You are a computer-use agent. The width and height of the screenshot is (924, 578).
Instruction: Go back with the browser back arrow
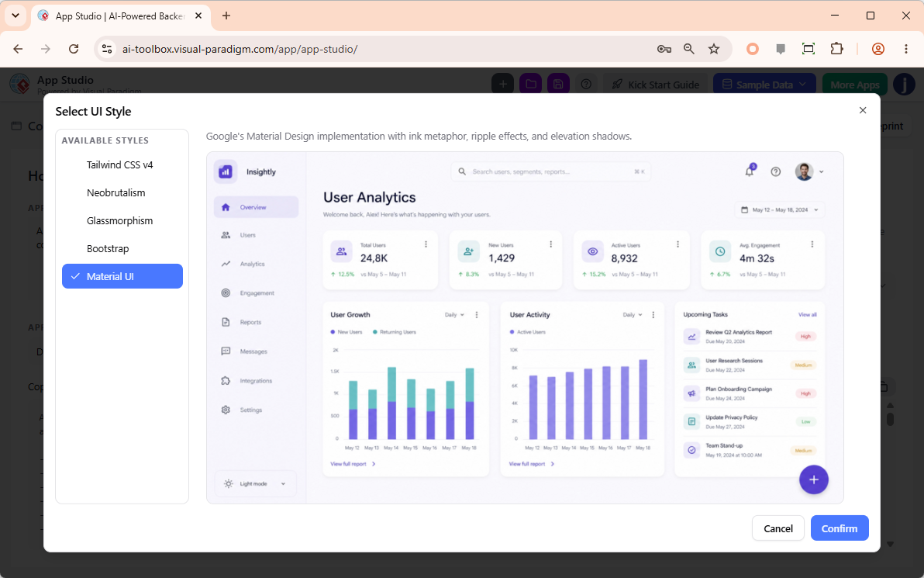click(x=19, y=49)
